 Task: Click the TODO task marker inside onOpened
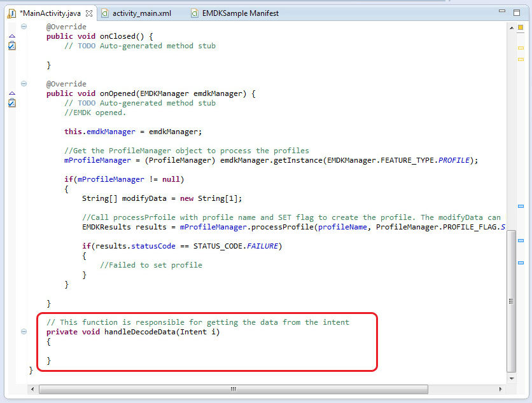coord(11,103)
